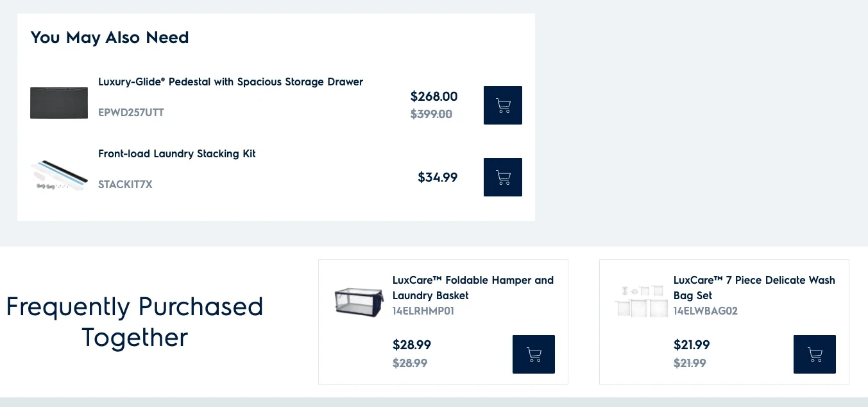Image resolution: width=868 pixels, height=407 pixels.
Task: Click the $34.99 stacking kit price
Action: click(438, 177)
